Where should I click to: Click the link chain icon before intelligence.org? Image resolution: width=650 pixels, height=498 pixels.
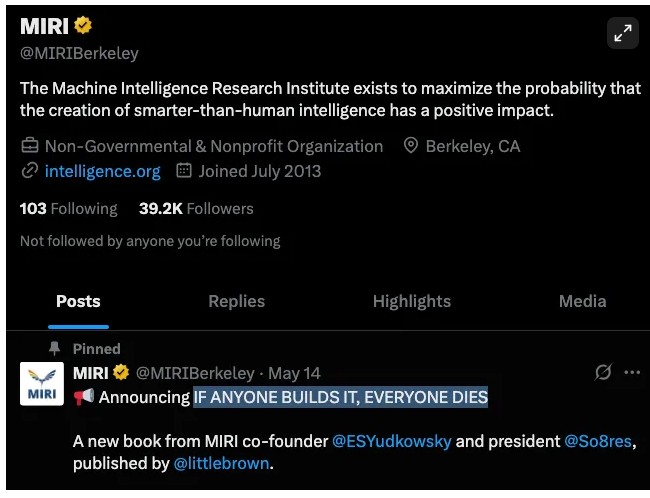(30, 171)
